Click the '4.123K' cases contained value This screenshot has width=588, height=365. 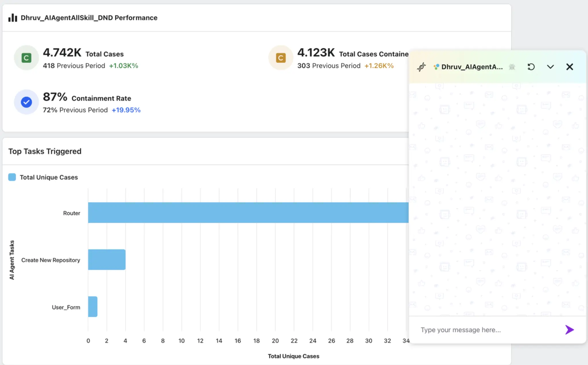pos(316,53)
